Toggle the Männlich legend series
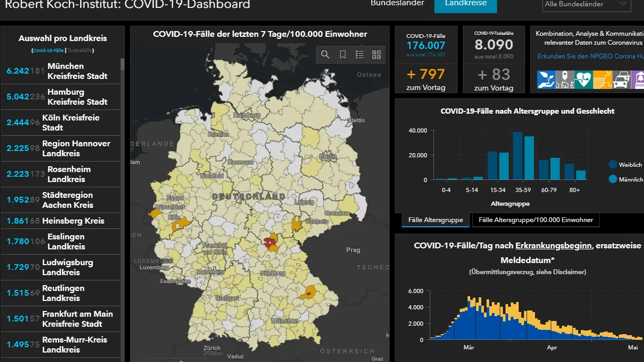 point(626,179)
